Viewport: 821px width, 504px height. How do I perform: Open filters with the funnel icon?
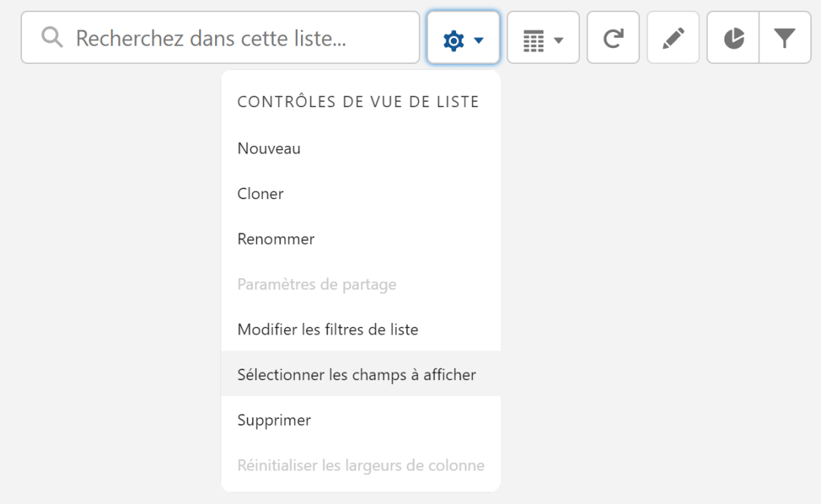[x=785, y=38]
